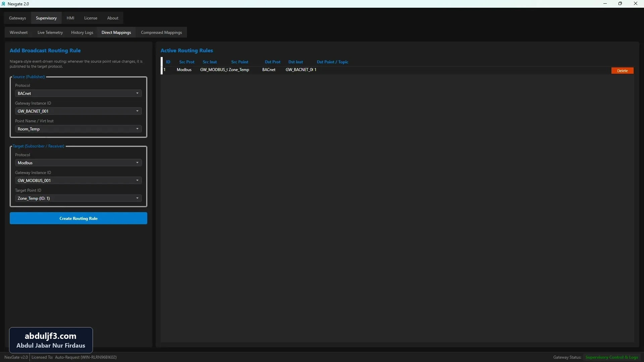Select the Direct Mappings sub-tab
This screenshot has height=362, width=644.
[116, 33]
